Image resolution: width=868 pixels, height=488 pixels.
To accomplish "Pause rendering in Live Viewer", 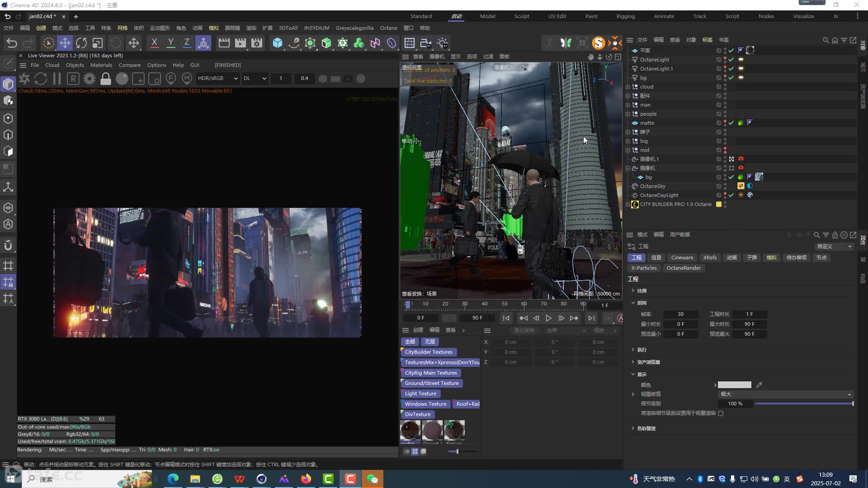I will (57, 79).
